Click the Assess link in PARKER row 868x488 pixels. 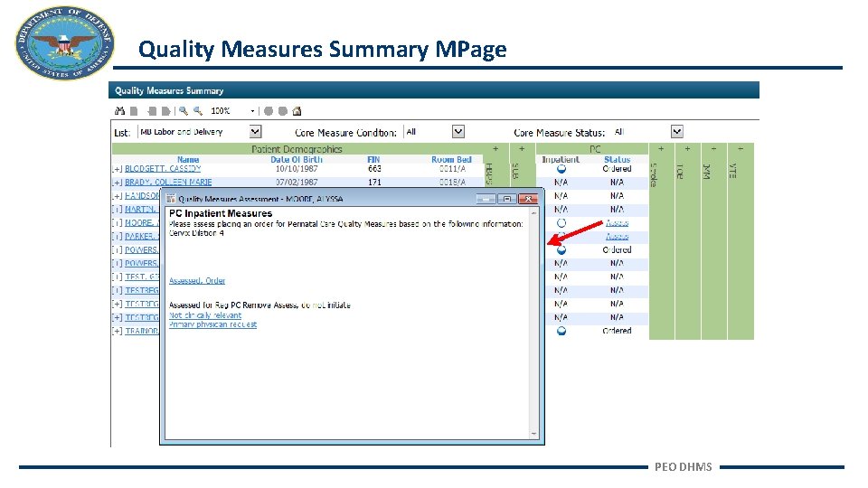click(617, 236)
